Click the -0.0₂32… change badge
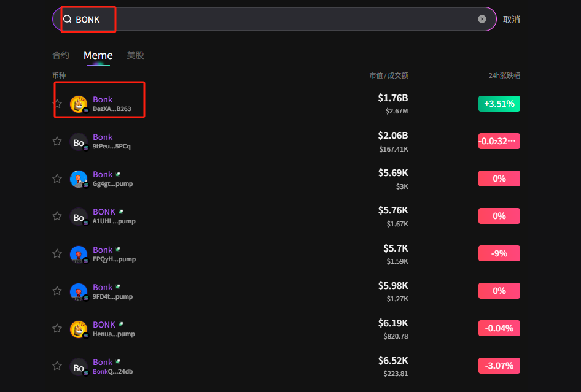Viewport: 581px width, 392px height. pos(499,141)
